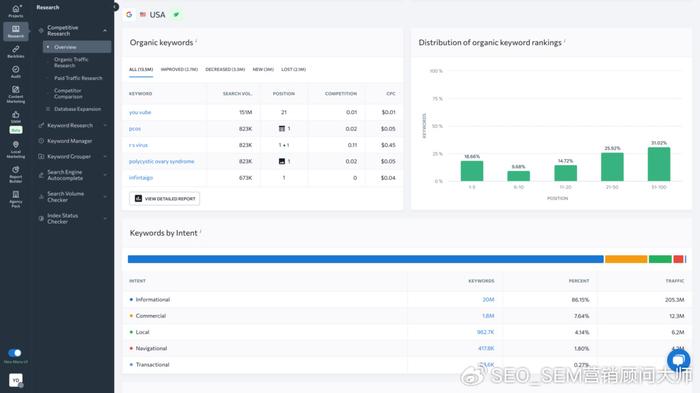
Task: Open the Report Builder icon
Action: point(16,170)
